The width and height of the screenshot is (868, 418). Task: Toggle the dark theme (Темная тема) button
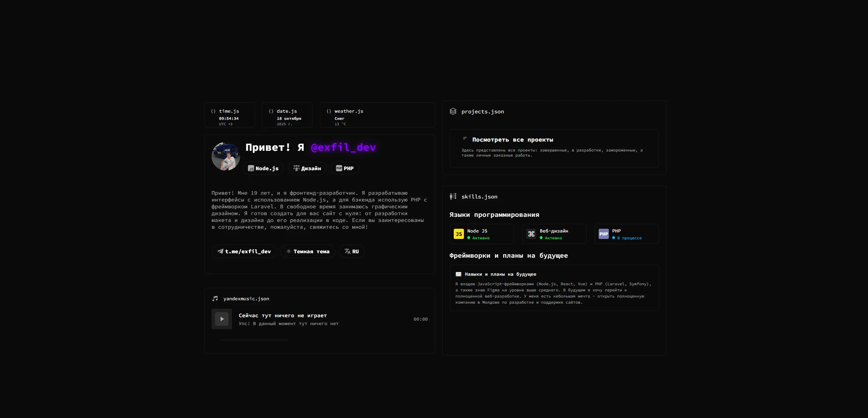pos(307,252)
